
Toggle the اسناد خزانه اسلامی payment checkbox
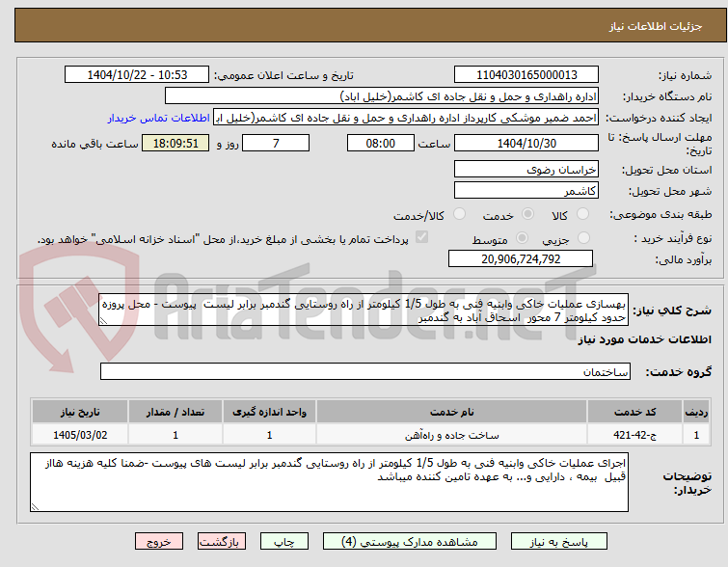pos(421,237)
